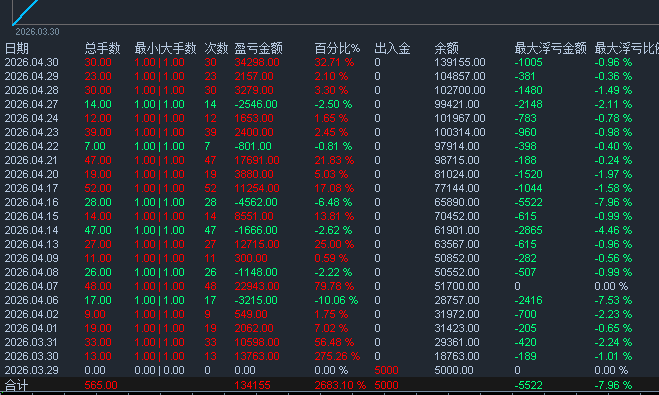Click max floating loss -2148
The height and width of the screenshot is (395, 659).
(x=528, y=104)
